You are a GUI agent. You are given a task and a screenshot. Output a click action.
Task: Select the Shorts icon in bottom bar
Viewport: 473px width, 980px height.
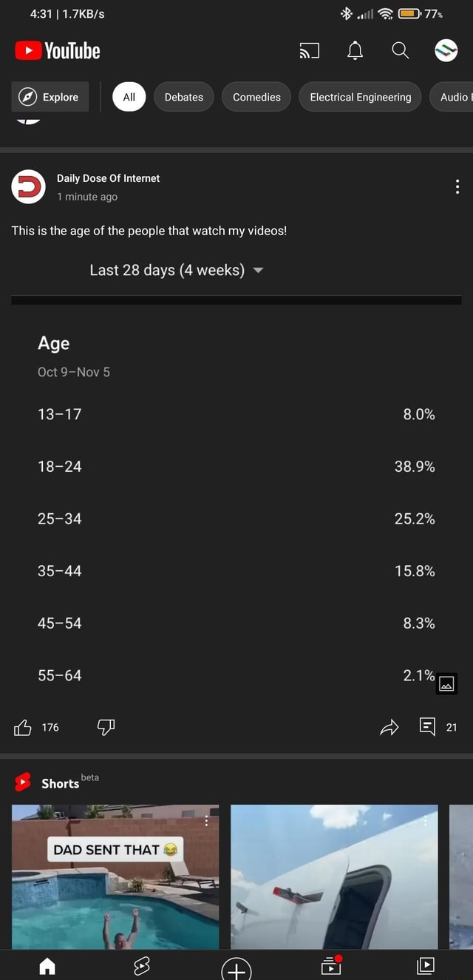(141, 966)
